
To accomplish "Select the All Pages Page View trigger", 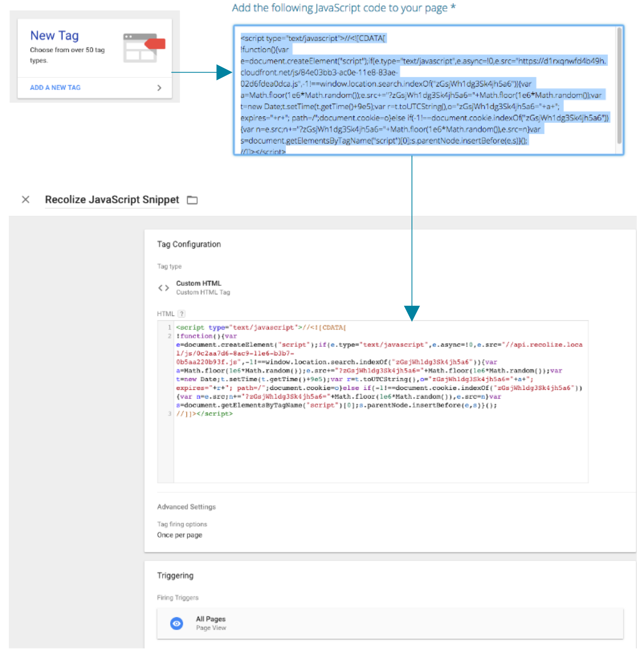I will pos(390,623).
